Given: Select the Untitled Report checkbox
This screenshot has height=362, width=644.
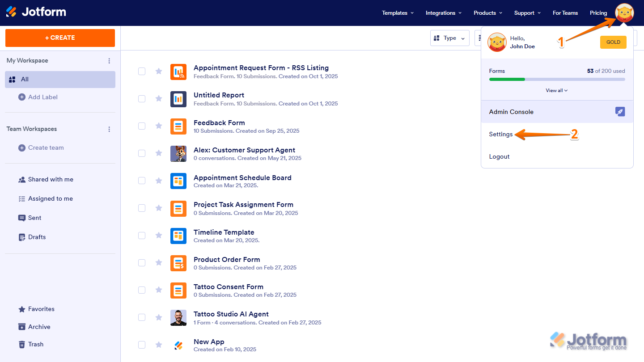Looking at the screenshot, I should 142,99.
